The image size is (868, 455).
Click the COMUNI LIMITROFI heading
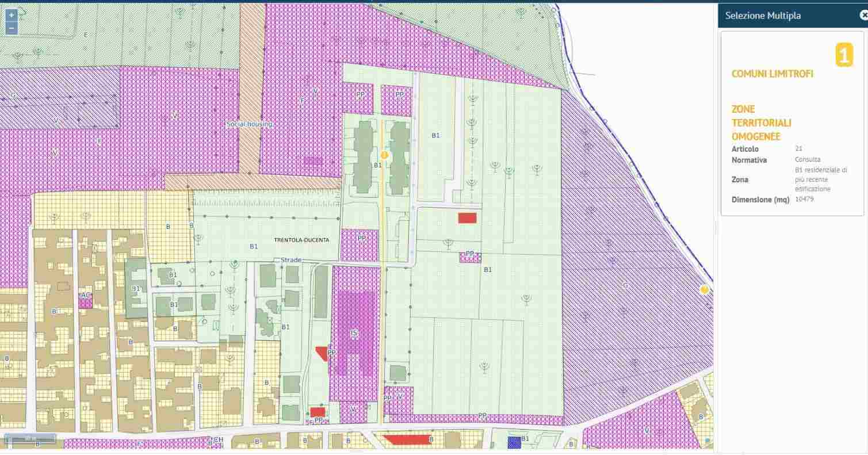point(772,74)
